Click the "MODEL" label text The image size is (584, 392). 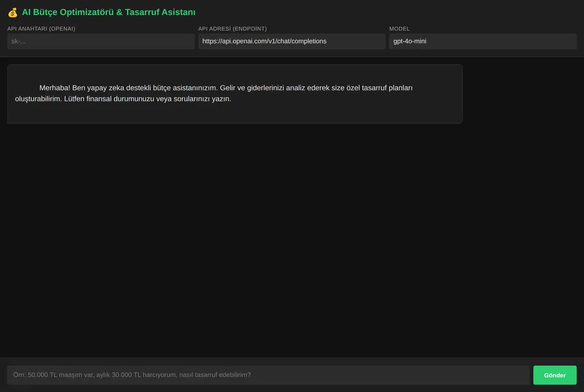pyautogui.click(x=400, y=29)
